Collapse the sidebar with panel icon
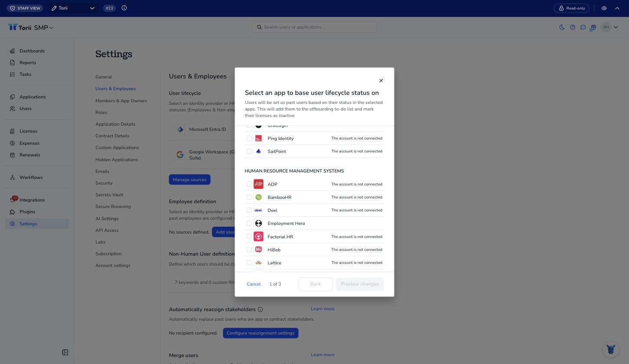Screen dimensions: 629x364 click(x=65, y=352)
